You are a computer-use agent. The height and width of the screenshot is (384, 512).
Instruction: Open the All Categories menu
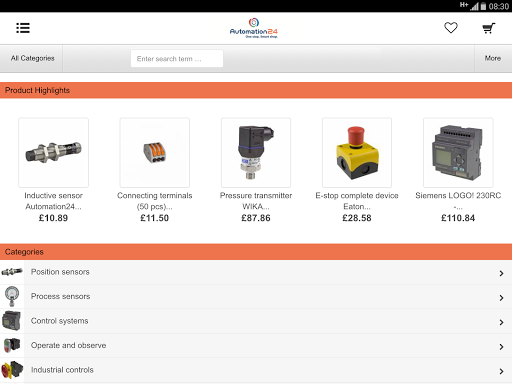32,58
